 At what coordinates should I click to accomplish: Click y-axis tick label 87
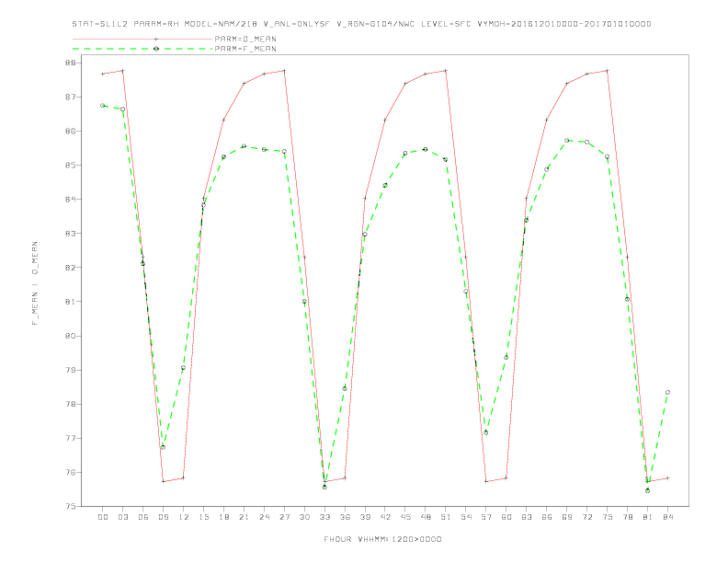pos(72,98)
